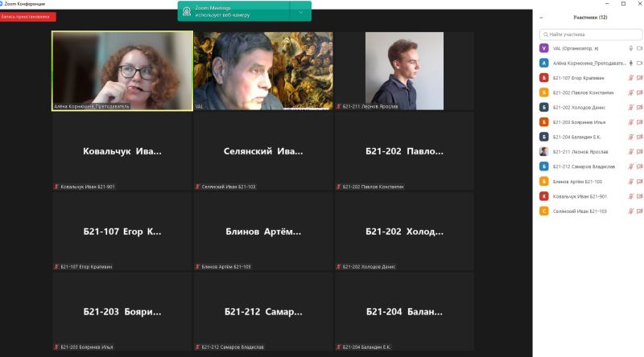Click the search magnifier icon in participants panel
The height and width of the screenshot is (357, 644).
546,35
